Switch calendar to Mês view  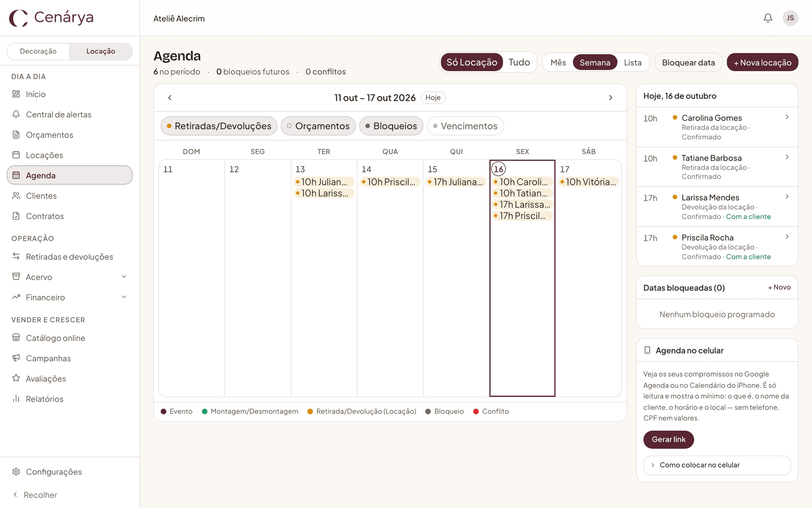click(558, 62)
